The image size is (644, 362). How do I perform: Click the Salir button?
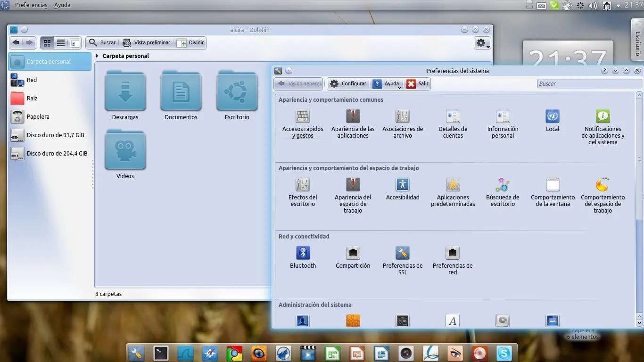click(x=418, y=84)
